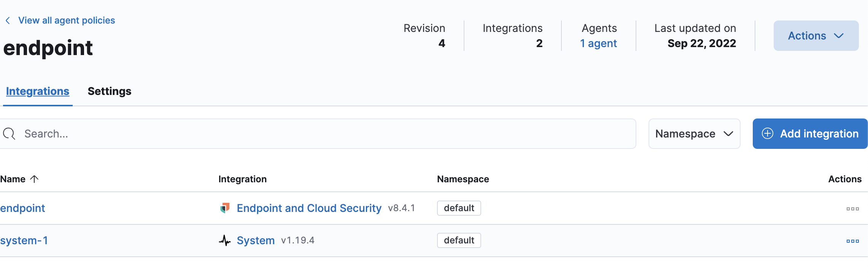Open the system-1 package policy link
868x278 pixels.
[24, 240]
